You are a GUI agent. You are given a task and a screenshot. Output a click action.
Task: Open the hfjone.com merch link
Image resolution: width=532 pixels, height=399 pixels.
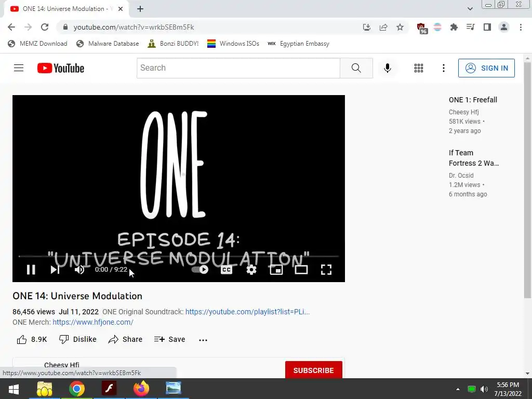click(x=93, y=322)
